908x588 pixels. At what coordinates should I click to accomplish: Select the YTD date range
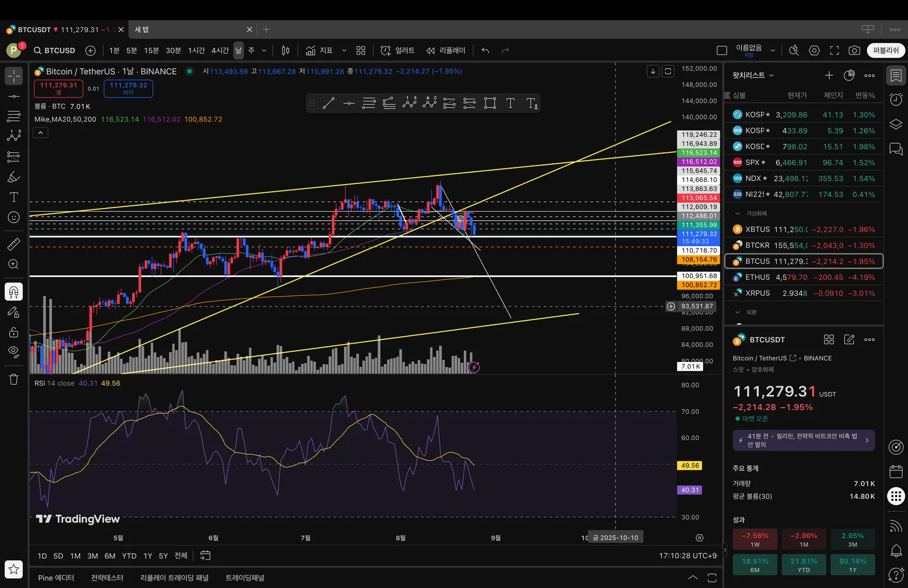pos(129,556)
